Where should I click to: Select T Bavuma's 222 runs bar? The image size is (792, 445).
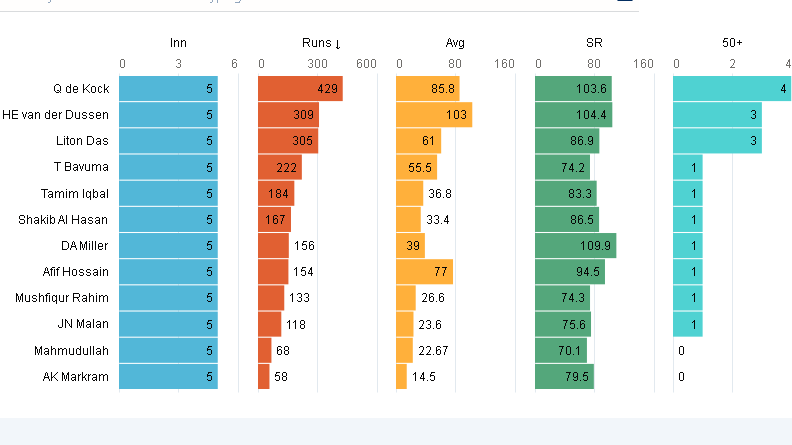[279, 167]
